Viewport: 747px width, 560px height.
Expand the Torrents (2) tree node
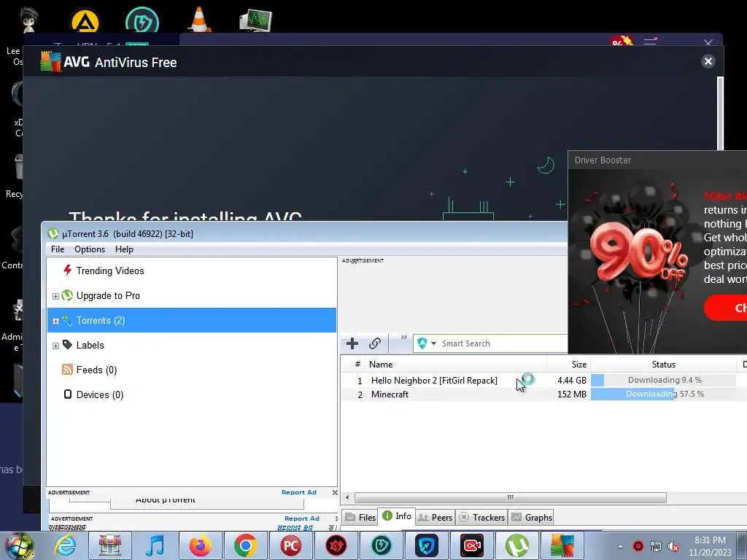coord(55,321)
